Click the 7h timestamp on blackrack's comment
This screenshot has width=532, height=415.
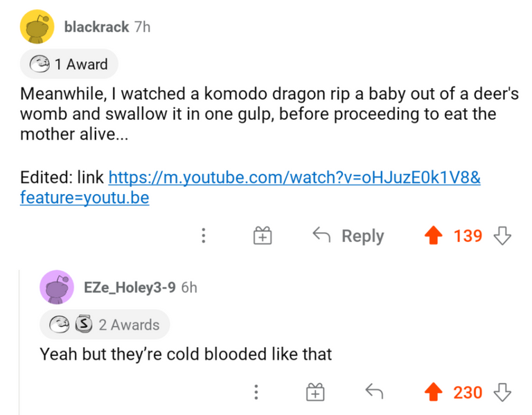pyautogui.click(x=142, y=27)
